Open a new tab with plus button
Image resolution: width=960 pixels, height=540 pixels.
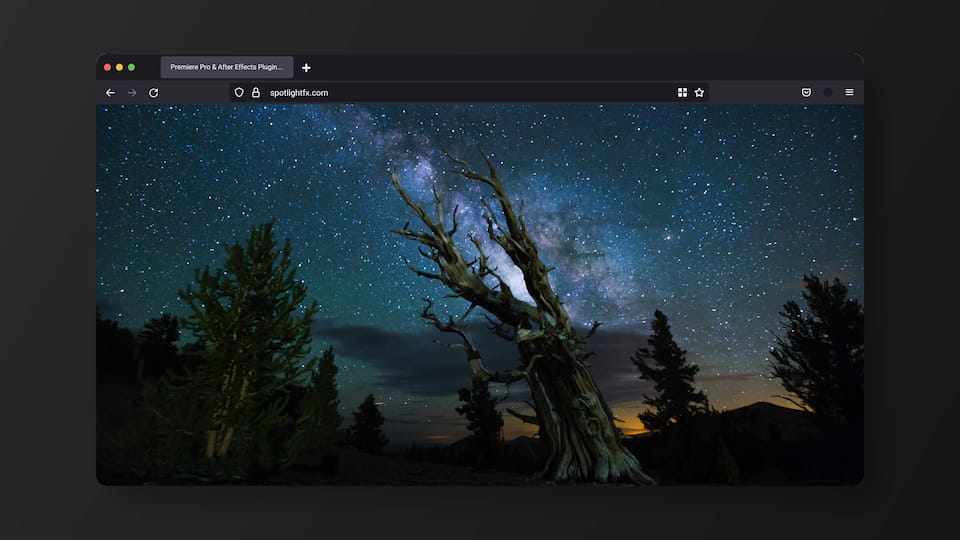[306, 67]
